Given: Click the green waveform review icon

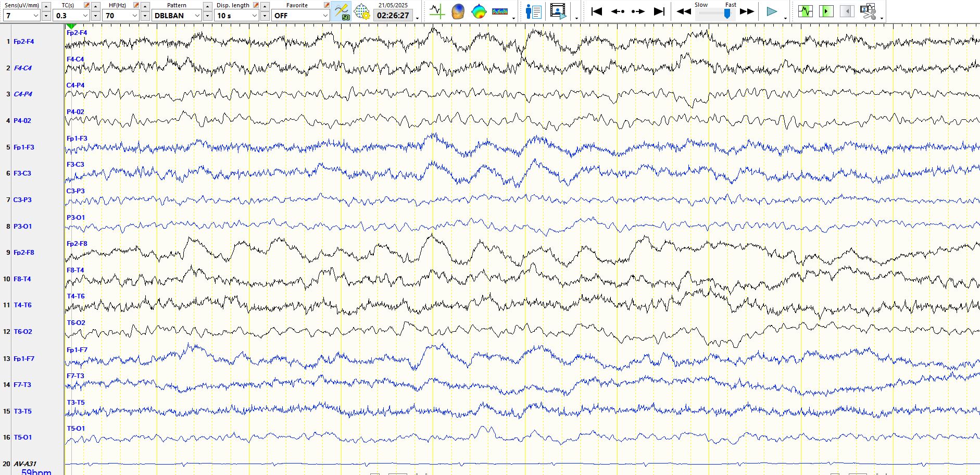Looking at the screenshot, I should pos(806,11).
